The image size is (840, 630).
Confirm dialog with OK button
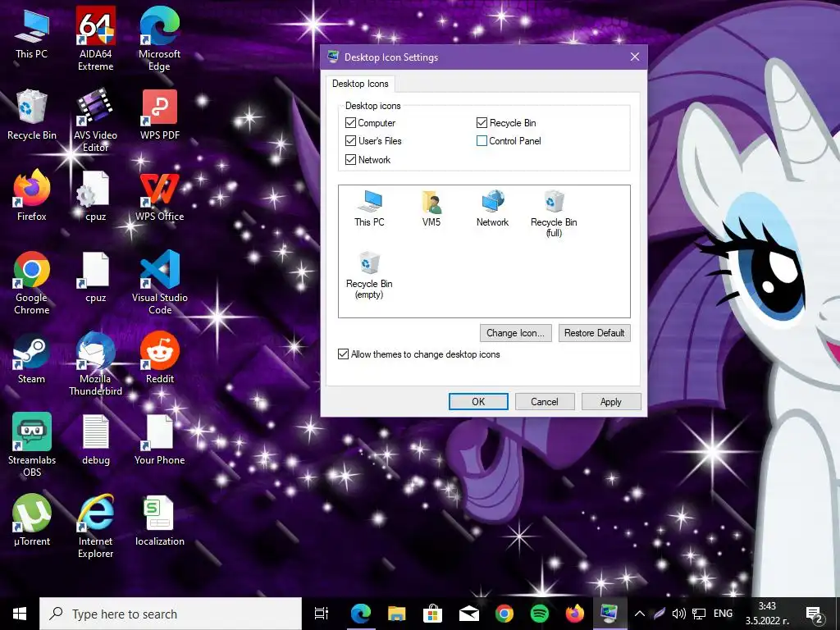pos(478,402)
